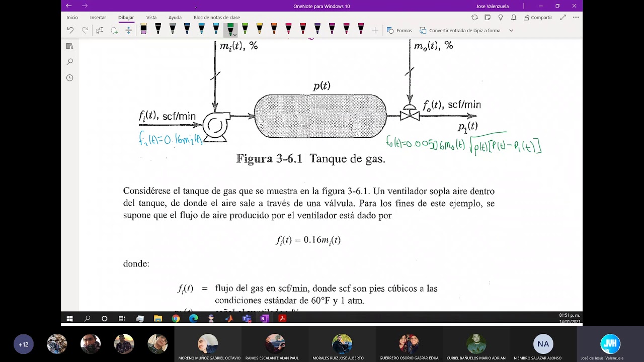Show the +12 additional participants
Viewport: 644px width, 362px height.
(x=24, y=344)
